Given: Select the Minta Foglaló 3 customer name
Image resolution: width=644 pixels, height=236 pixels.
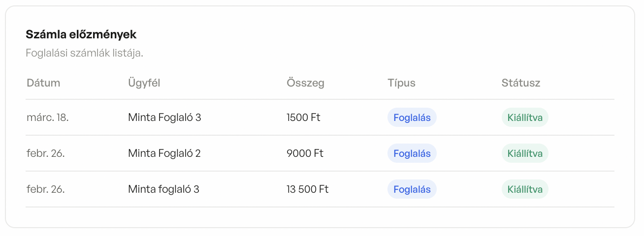Looking at the screenshot, I should coord(164,118).
